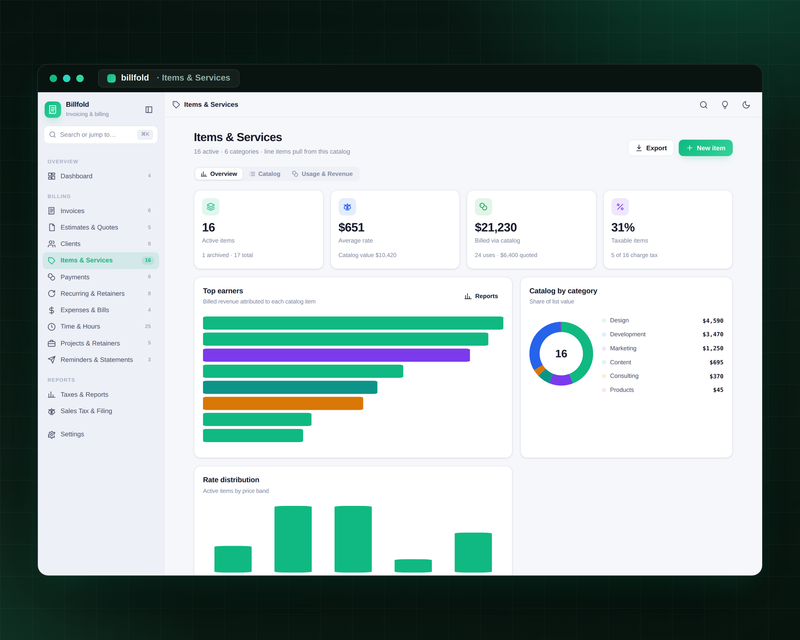Switch to the Overview tab

219,174
